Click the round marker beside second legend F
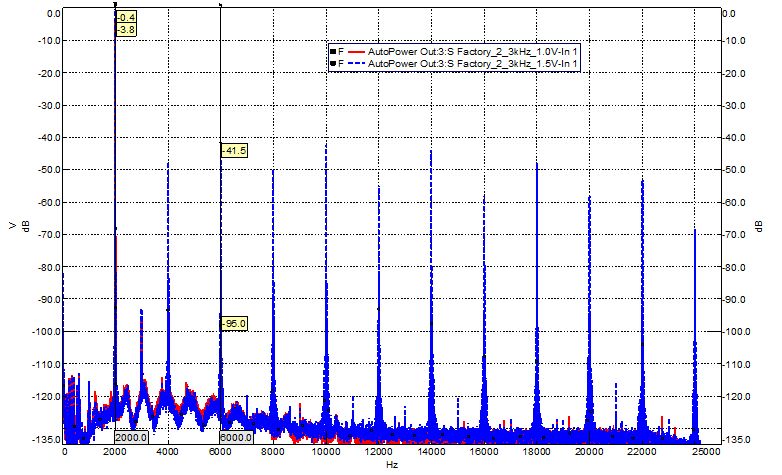This screenshot has width=782, height=475. point(333,63)
